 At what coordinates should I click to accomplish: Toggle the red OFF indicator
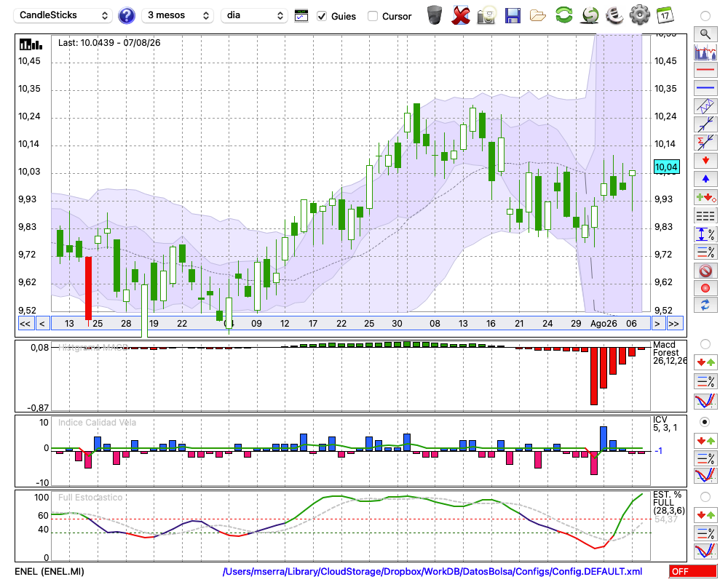coord(693,571)
